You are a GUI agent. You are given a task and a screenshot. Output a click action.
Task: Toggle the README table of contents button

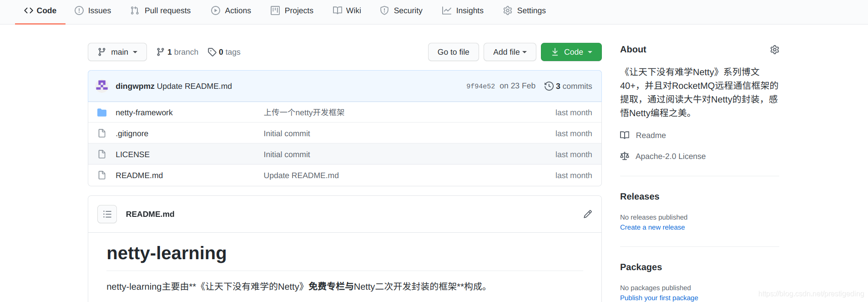tap(107, 214)
